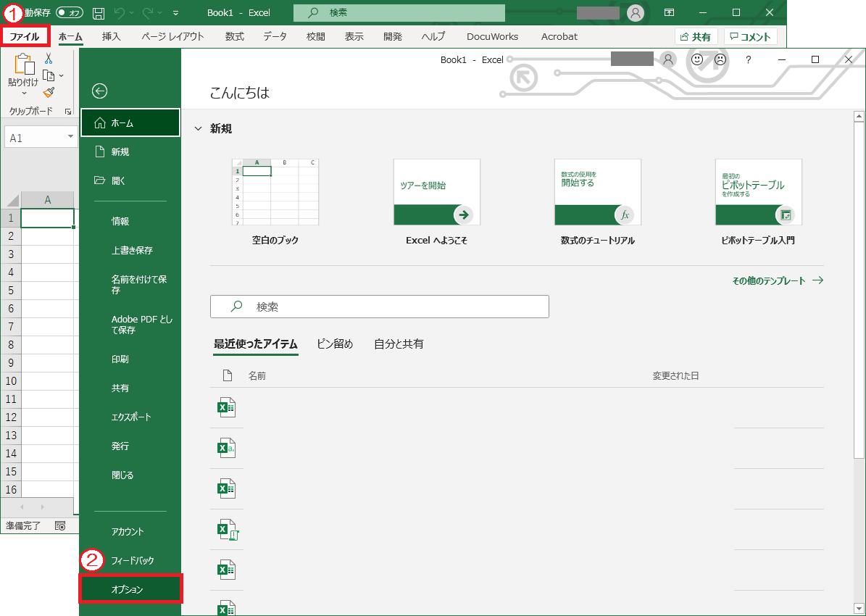Click the back arrow in backstage view

coord(100,91)
